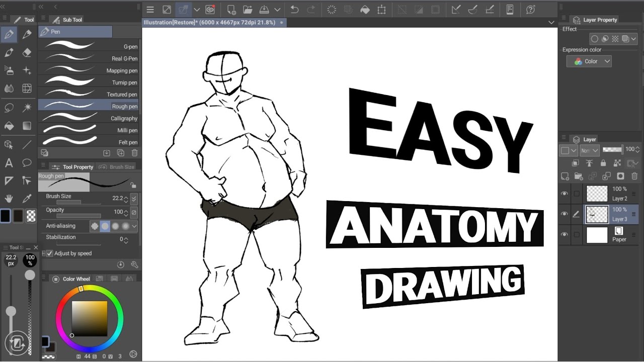Select the Illustration[Restore] canvas tab
Screen dimensions: 644x362
pyautogui.click(x=214, y=23)
